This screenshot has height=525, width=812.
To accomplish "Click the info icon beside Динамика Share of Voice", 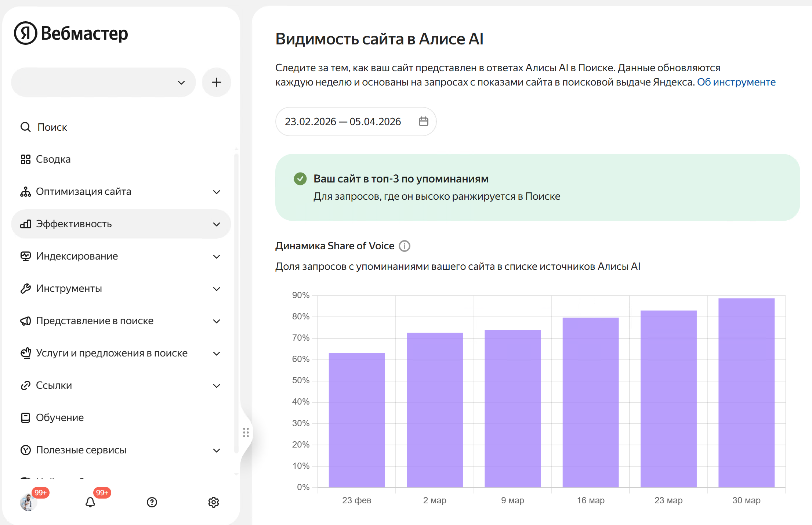I will click(x=405, y=246).
